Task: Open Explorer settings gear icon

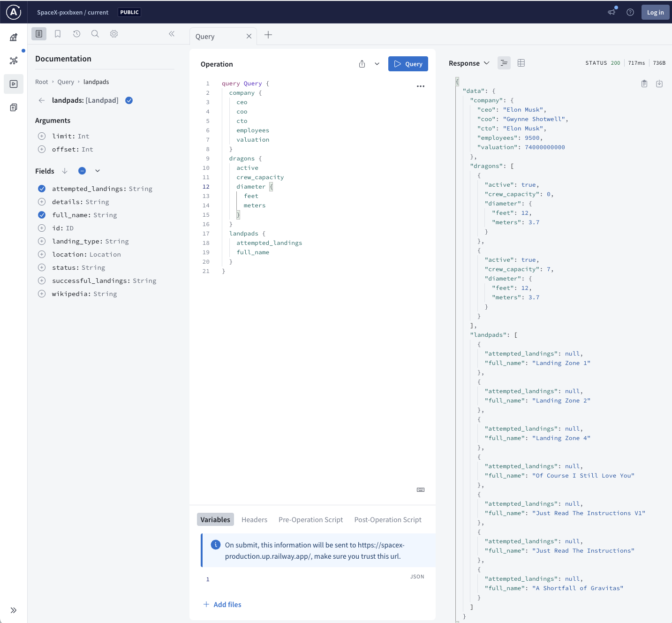Action: (x=114, y=34)
